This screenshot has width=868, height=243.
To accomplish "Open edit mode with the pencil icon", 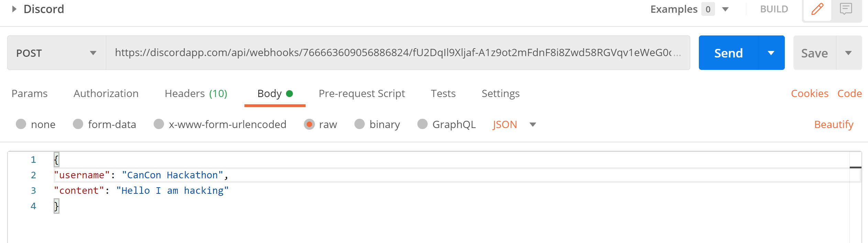I will tap(817, 9).
